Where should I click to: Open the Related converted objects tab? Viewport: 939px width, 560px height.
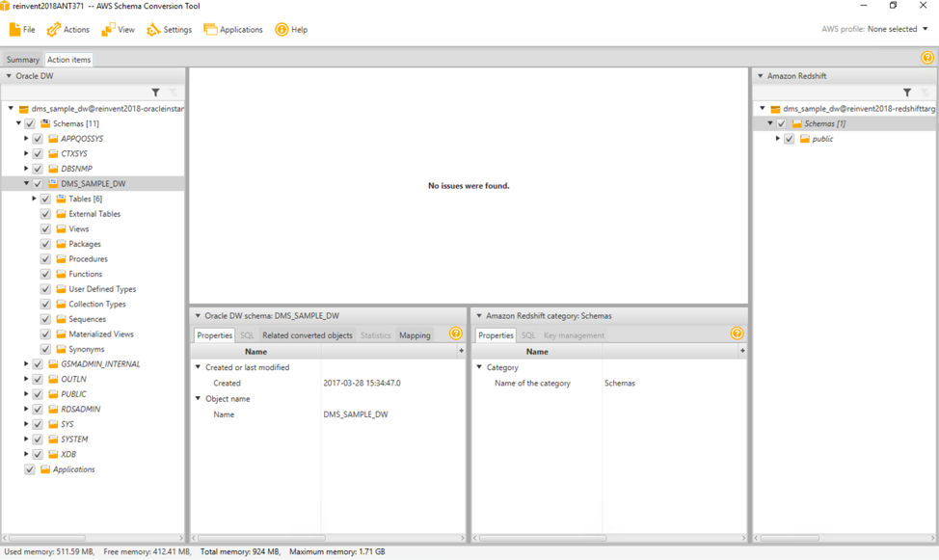coord(308,335)
